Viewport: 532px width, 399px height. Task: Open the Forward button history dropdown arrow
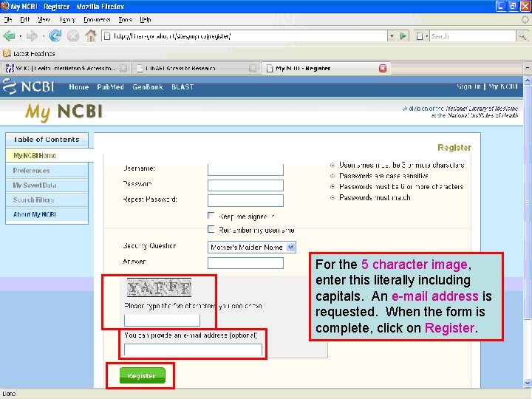pyautogui.click(x=43, y=35)
